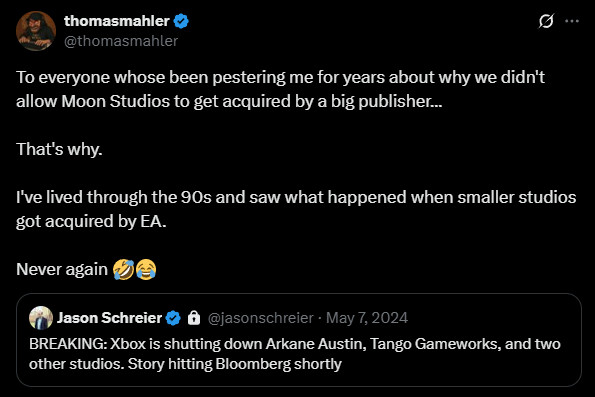The image size is (595, 397).
Task: Click the padlock protected-account icon
Action: [x=194, y=318]
